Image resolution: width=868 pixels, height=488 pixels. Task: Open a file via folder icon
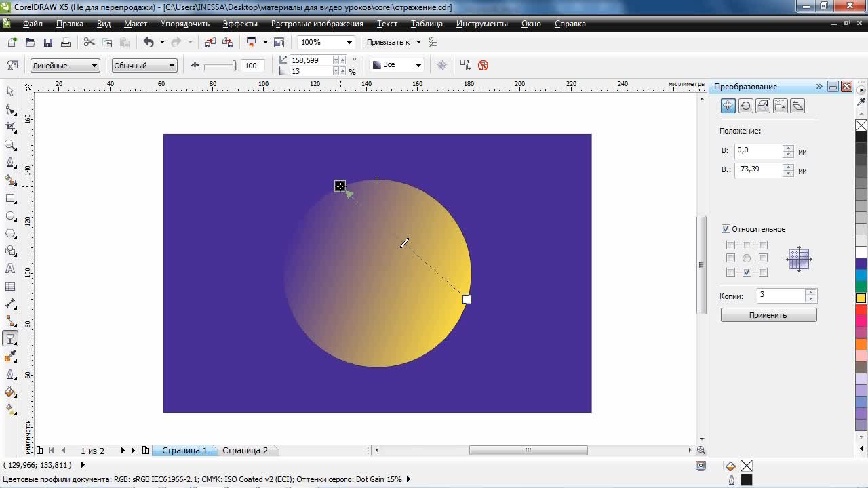pyautogui.click(x=30, y=42)
